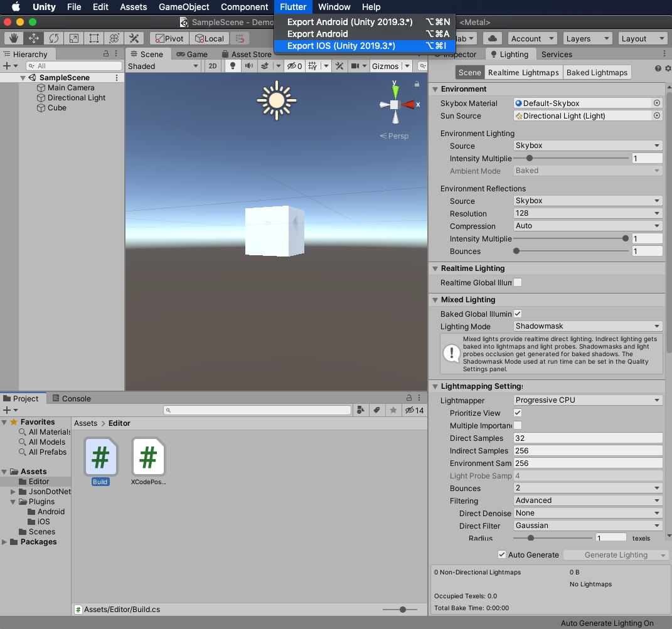Open Lighting Mode Shadowmask dropdown
Screen dimensions: 672x629
coord(588,326)
